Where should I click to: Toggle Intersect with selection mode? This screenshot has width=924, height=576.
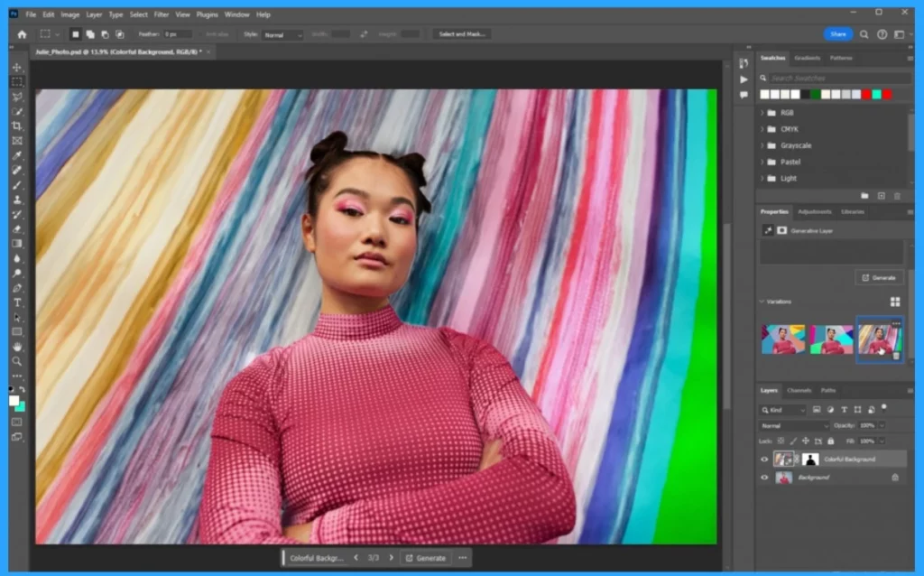click(x=120, y=34)
